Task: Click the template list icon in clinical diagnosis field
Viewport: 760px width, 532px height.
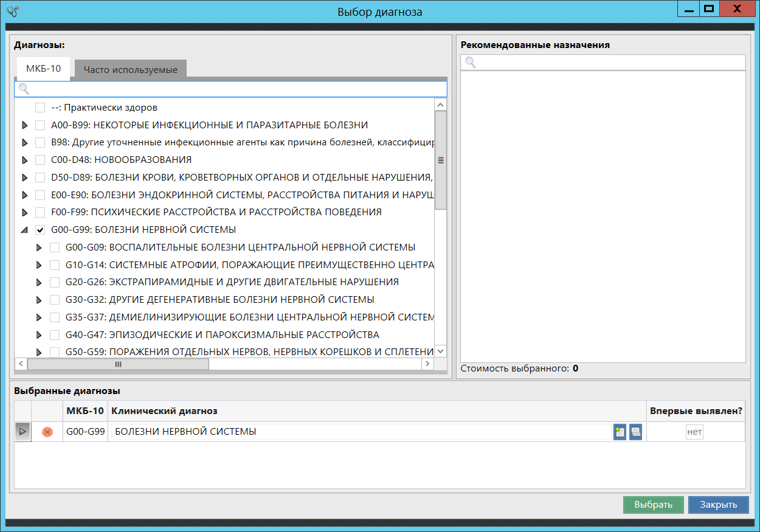Action: [635, 432]
